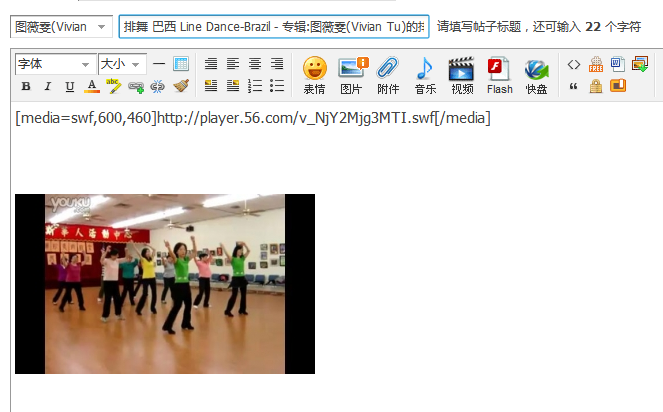
Task: Open the font color picker
Action: [92, 86]
